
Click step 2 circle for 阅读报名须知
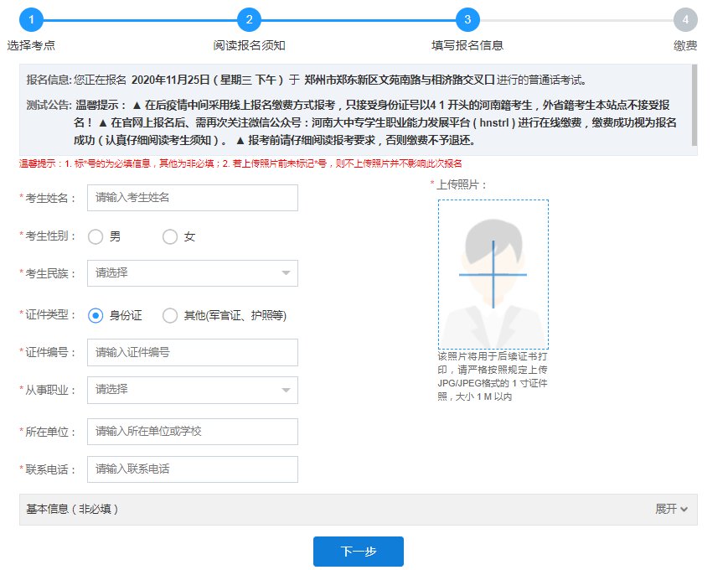tap(250, 19)
